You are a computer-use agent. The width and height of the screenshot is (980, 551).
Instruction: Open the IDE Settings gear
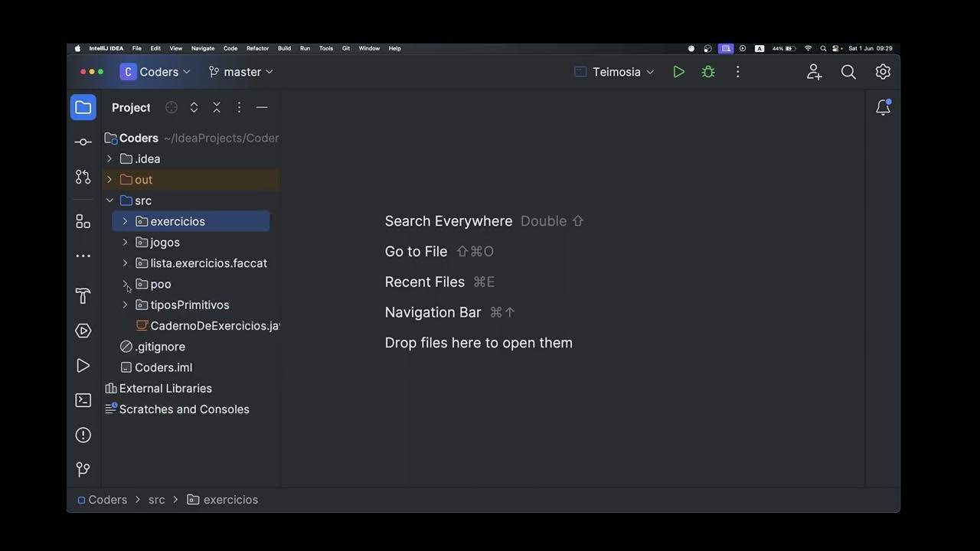click(883, 72)
